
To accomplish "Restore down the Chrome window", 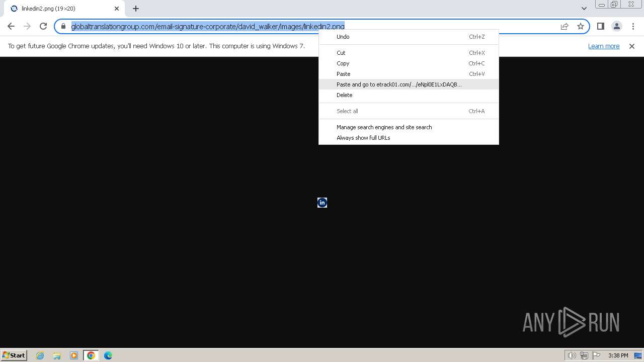I will [x=614, y=5].
